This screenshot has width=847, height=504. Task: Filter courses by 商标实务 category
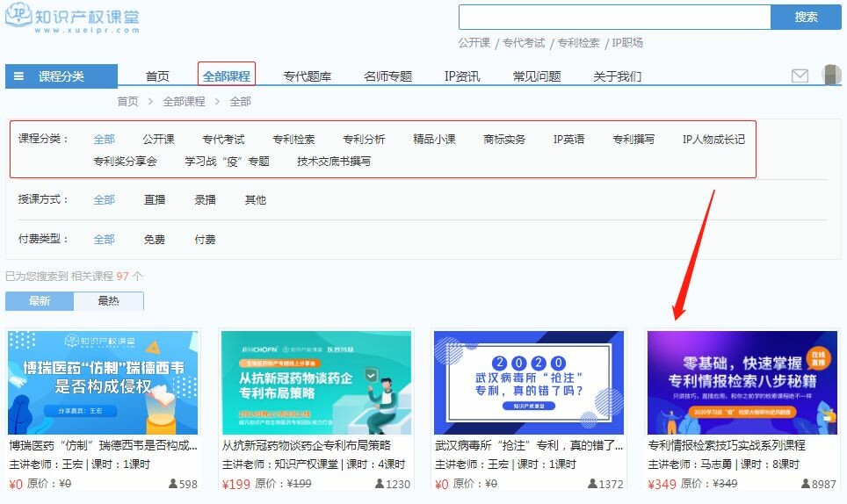[x=504, y=140]
